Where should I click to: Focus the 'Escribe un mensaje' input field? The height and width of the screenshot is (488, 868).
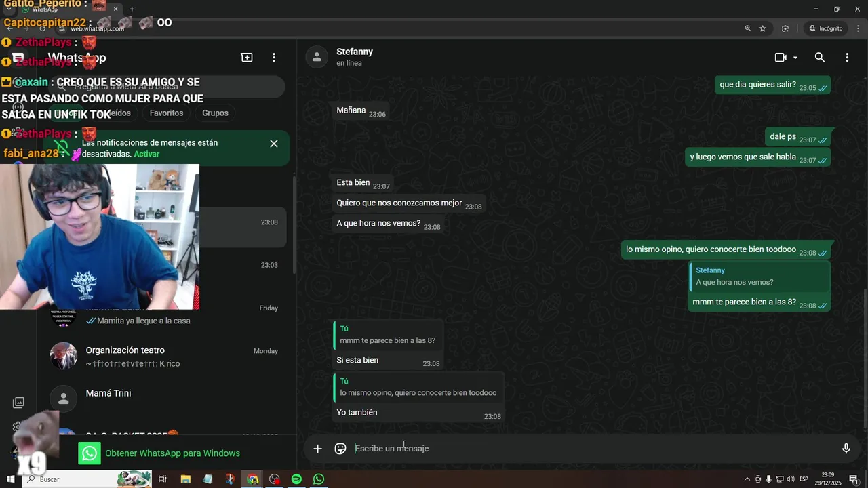(590, 449)
